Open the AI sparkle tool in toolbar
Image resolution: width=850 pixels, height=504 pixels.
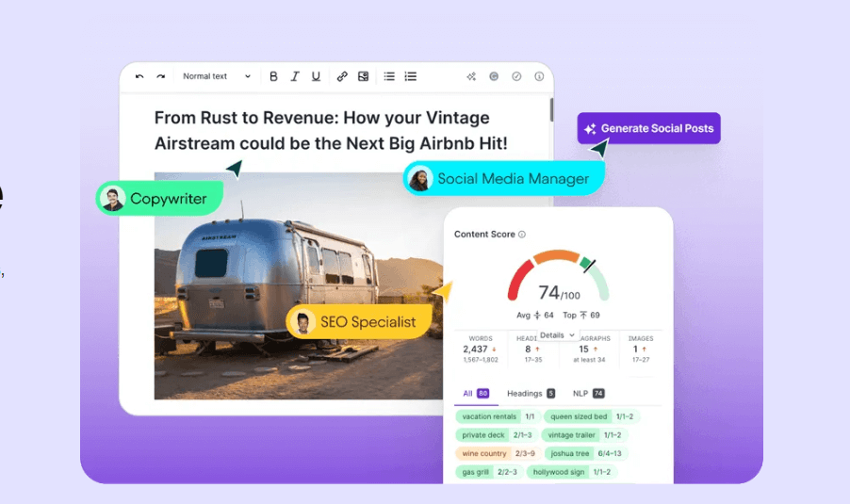(471, 76)
